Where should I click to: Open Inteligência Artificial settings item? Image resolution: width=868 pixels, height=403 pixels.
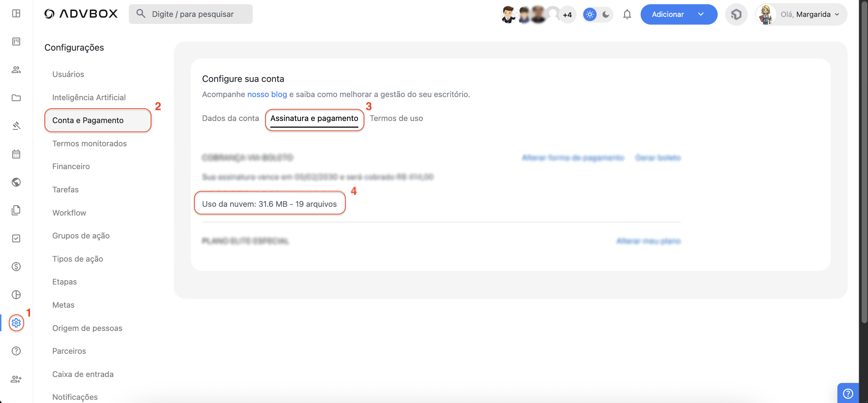pyautogui.click(x=89, y=97)
